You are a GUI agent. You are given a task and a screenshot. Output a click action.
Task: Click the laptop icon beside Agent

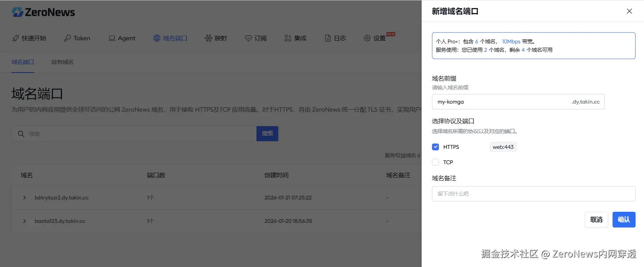point(112,38)
